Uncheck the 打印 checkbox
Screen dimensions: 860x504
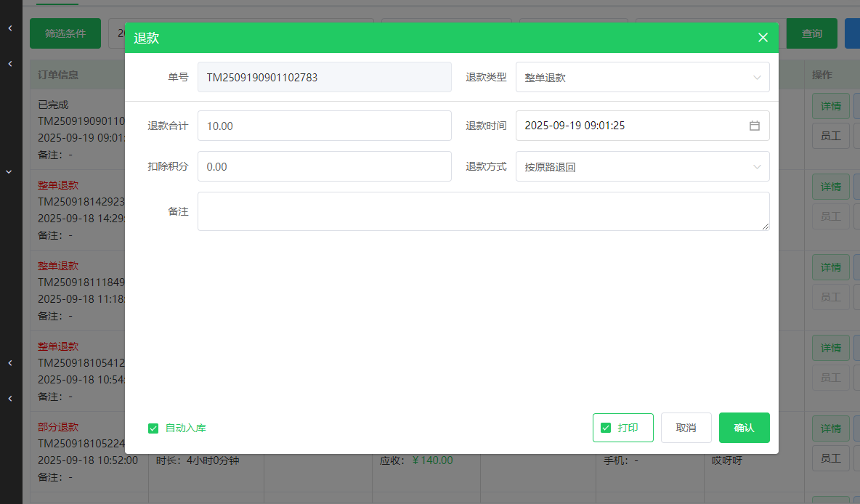[x=606, y=428]
